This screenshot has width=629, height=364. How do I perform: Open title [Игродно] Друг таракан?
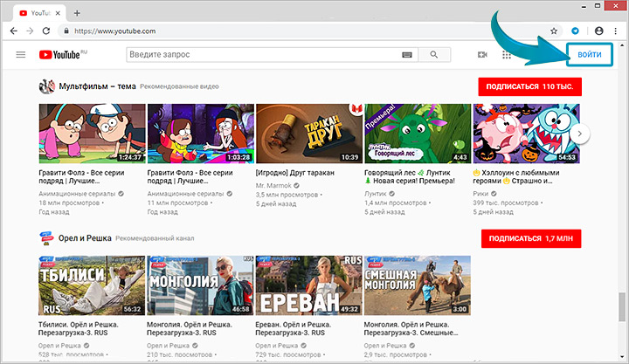tap(295, 173)
